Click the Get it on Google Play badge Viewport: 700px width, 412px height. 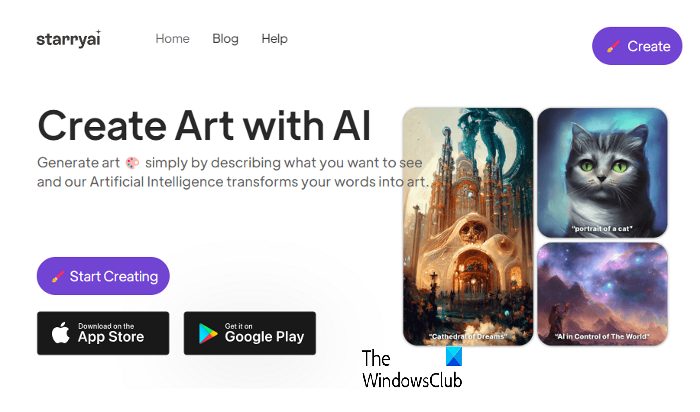tap(250, 333)
